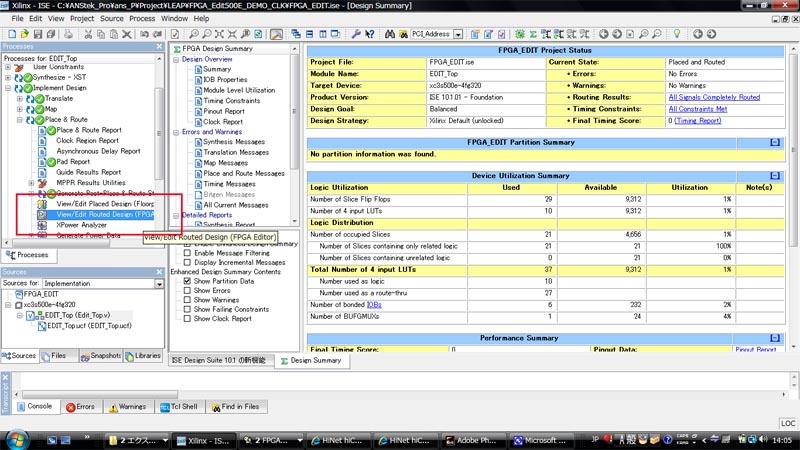Collapse the Design Overview tree section
The width and height of the screenshot is (800, 450).
pyautogui.click(x=176, y=60)
